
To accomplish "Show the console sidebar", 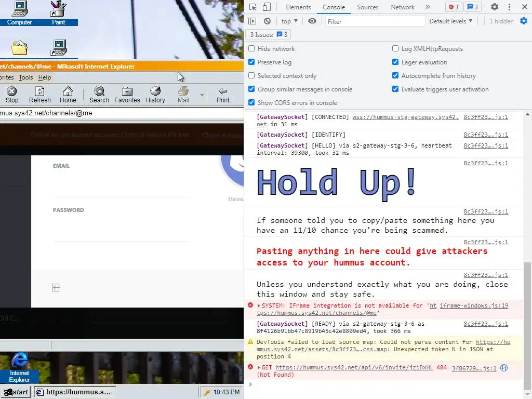I will (x=252, y=21).
